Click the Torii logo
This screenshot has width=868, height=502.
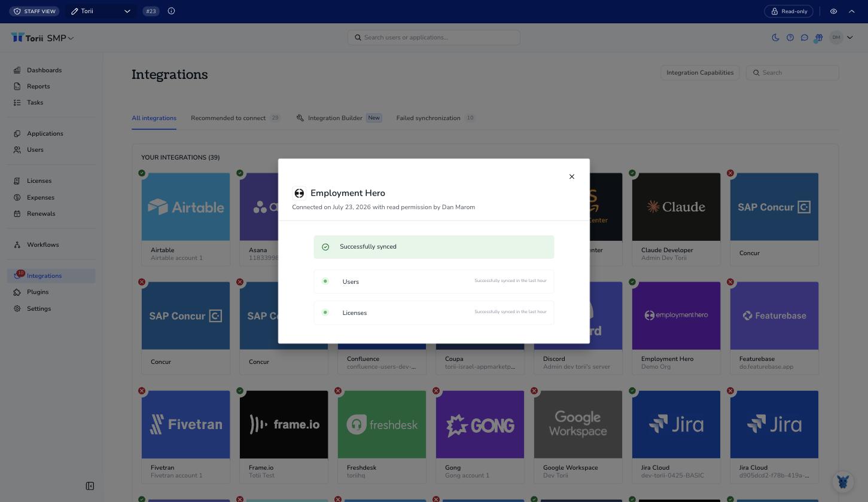(27, 38)
